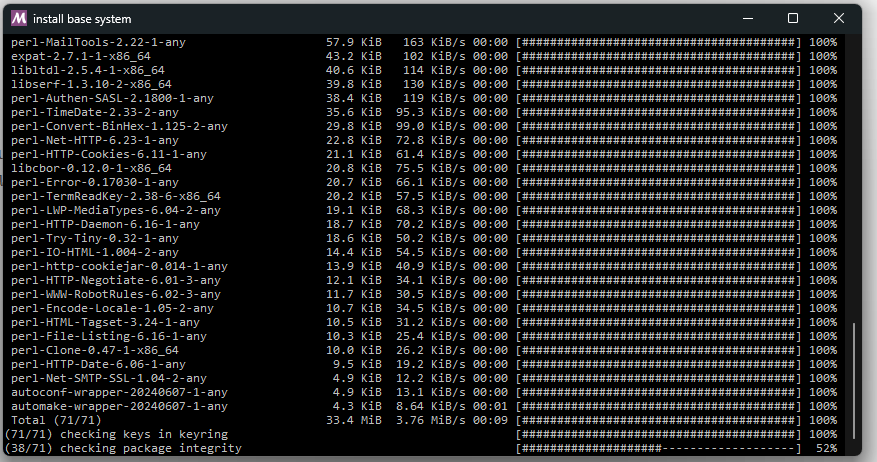Screen dimensions: 877x462
Task: Click perl-Net-SMTP-SSL-1.04-2-any text
Action: coord(109,378)
